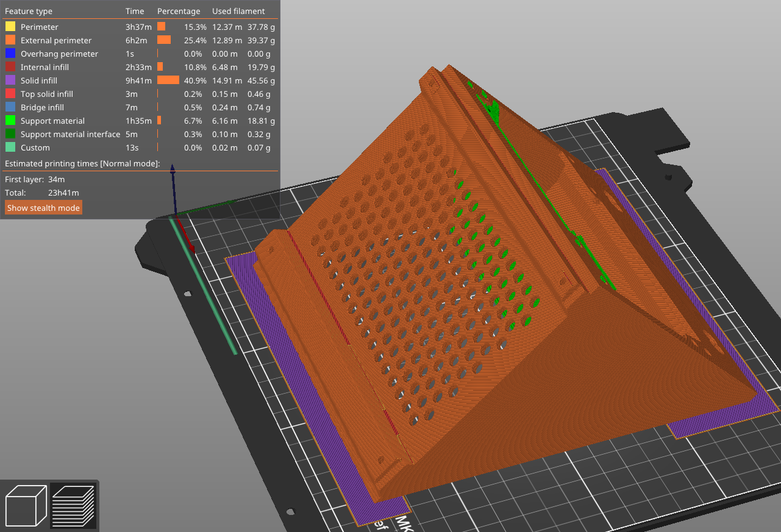Open the sliced layers preview icon
Screen dimensions: 781x532
click(x=73, y=505)
